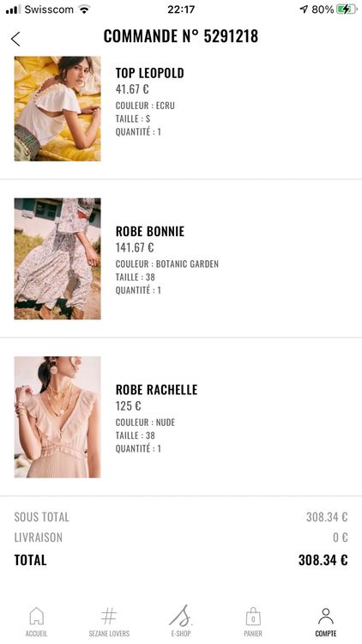Tap the back arrow icon

tap(15, 39)
